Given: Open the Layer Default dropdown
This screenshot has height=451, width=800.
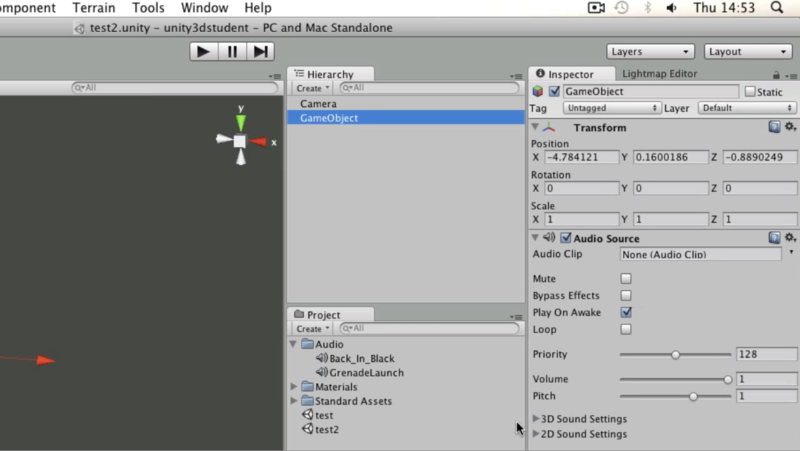Looking at the screenshot, I should 746,108.
